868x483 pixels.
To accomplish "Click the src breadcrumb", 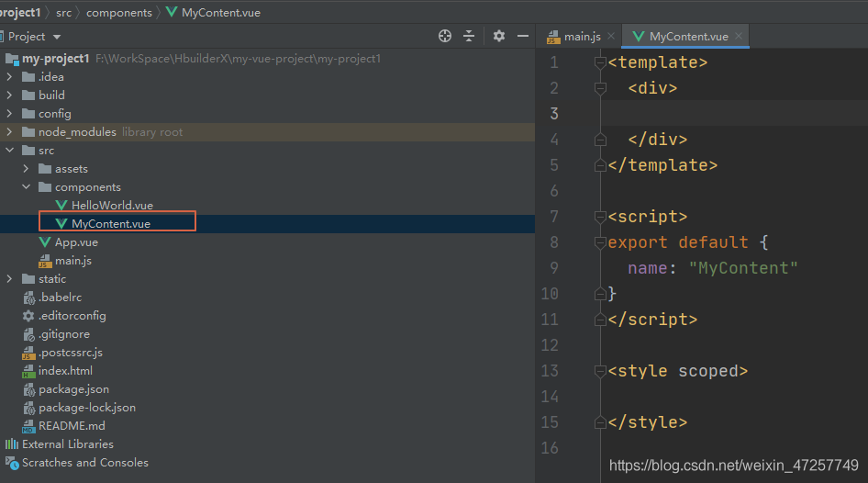I will (x=63, y=12).
